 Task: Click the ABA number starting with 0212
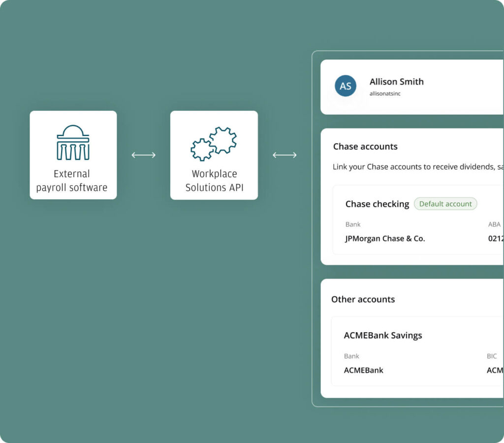pyautogui.click(x=495, y=239)
